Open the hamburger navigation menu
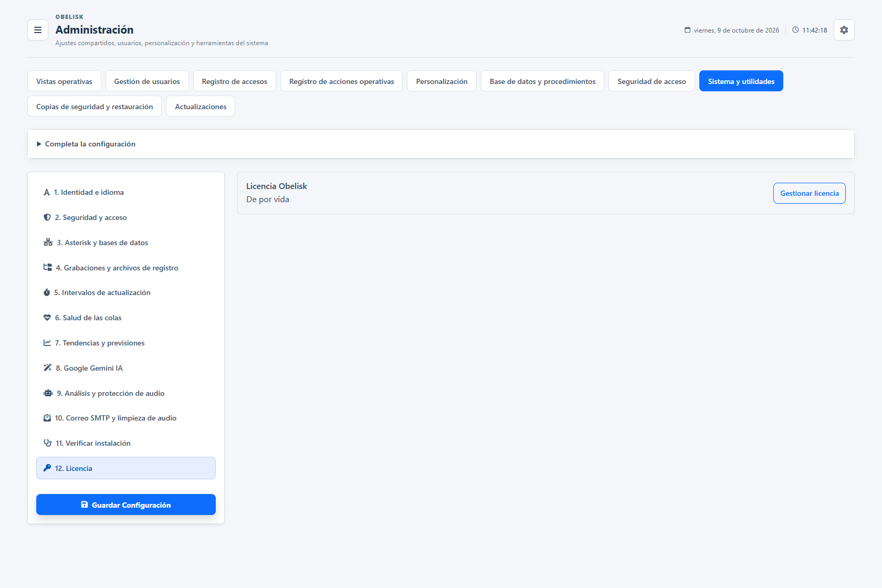The height and width of the screenshot is (588, 882). [38, 30]
